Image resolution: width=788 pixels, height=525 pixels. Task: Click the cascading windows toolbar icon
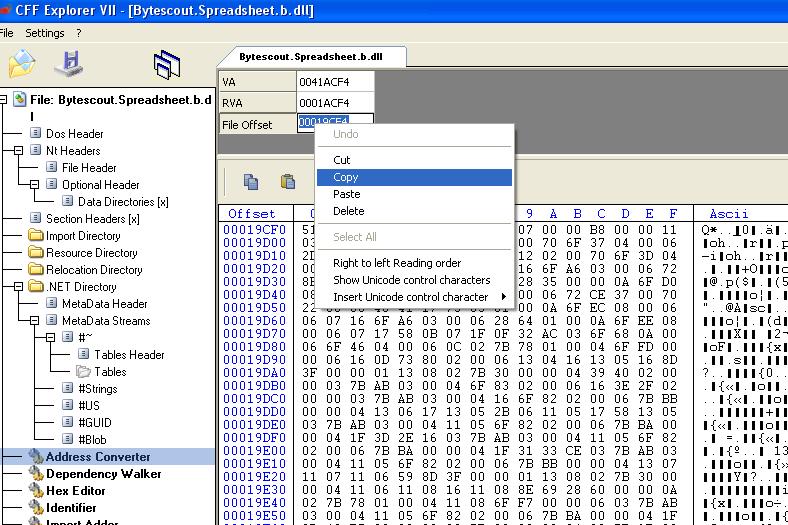coord(166,64)
